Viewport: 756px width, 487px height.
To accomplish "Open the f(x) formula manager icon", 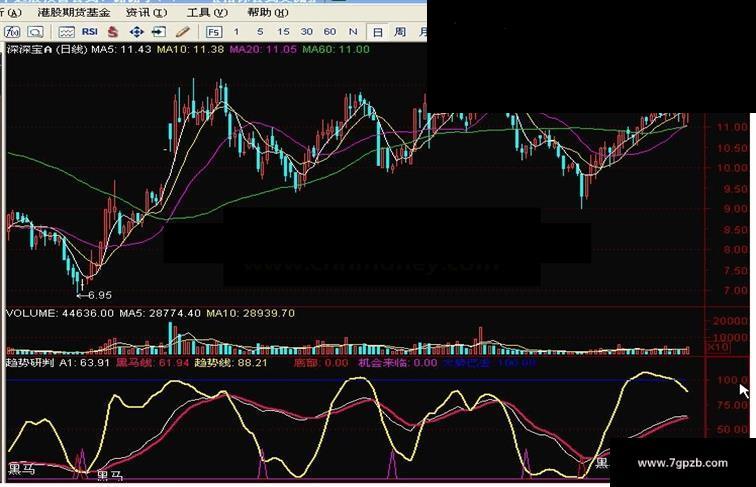I will point(12,32).
